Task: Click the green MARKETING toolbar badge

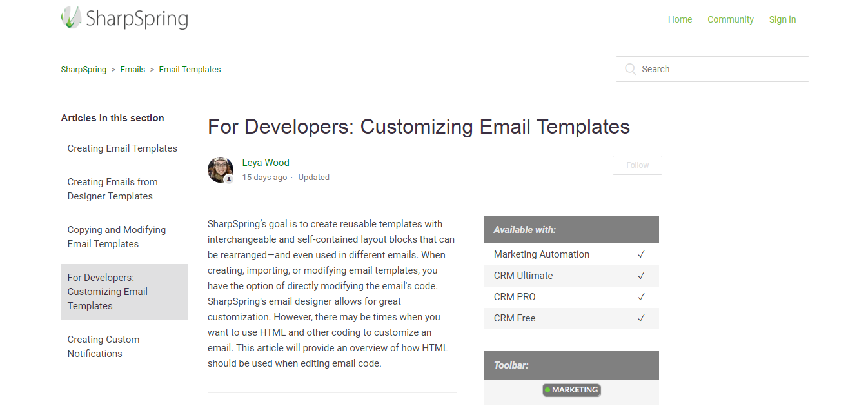Action: tap(571, 390)
